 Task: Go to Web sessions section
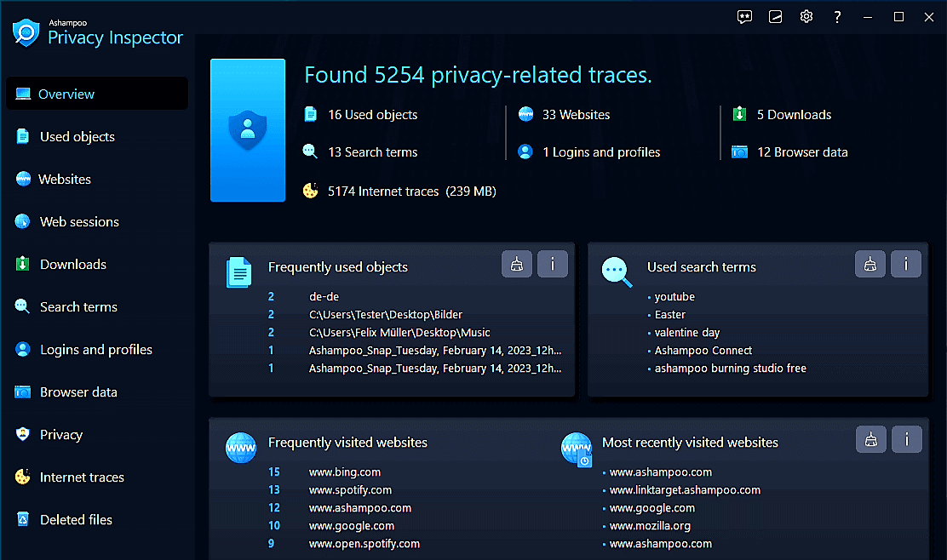(x=79, y=222)
